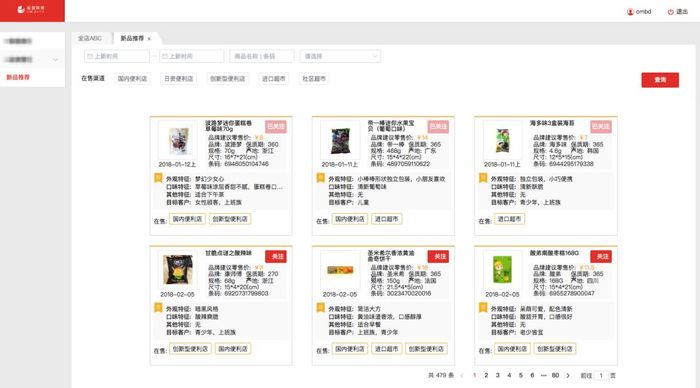Toggle the 进口超市 channel filter
The width and height of the screenshot is (700, 388).
coord(273,79)
